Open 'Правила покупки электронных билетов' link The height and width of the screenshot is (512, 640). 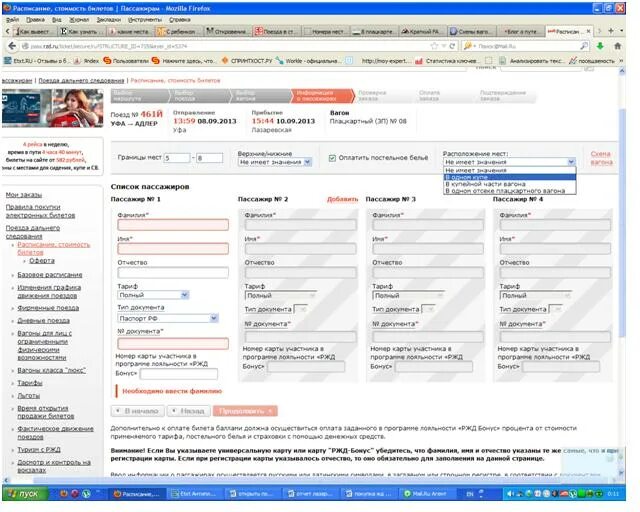tap(40, 211)
